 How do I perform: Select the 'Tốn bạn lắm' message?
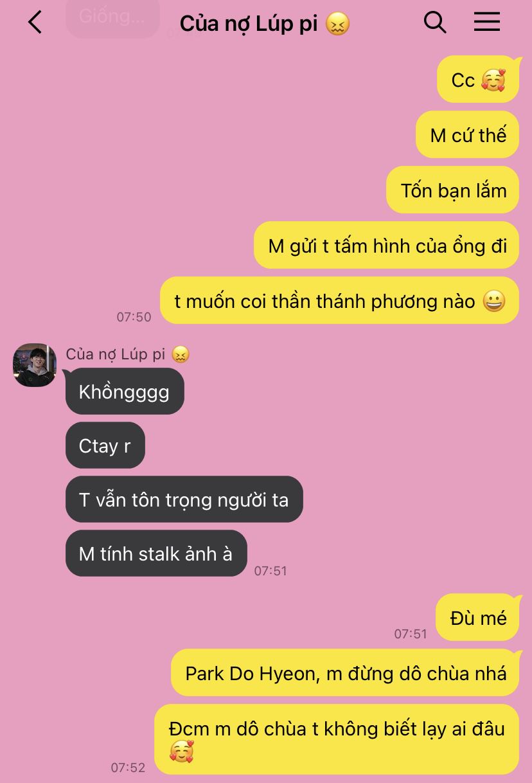453,190
